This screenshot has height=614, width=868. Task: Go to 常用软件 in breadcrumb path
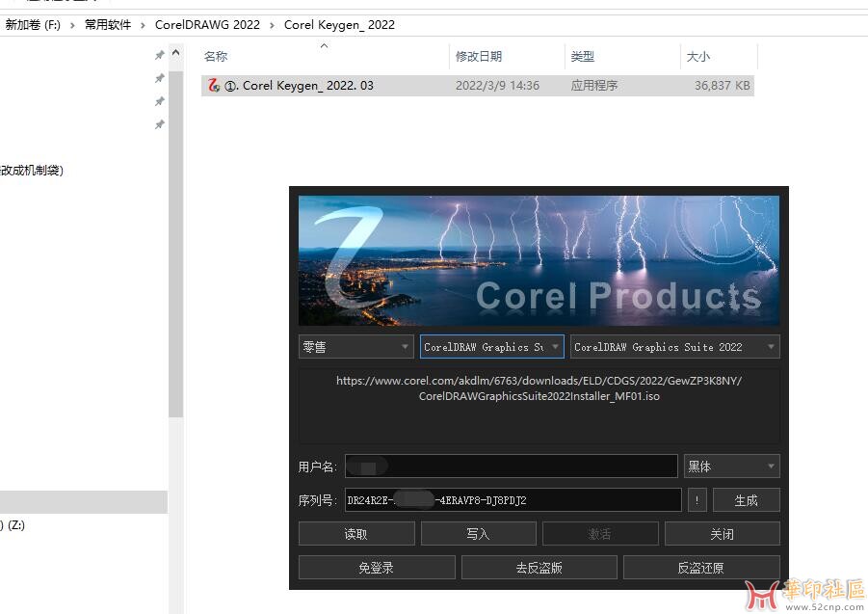(108, 25)
